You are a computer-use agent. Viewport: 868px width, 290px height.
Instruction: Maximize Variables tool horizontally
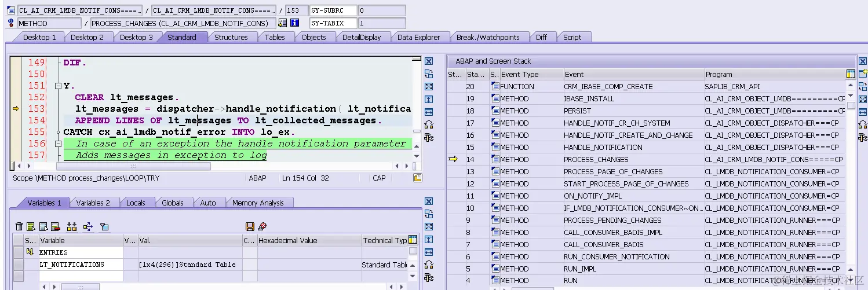tap(429, 252)
